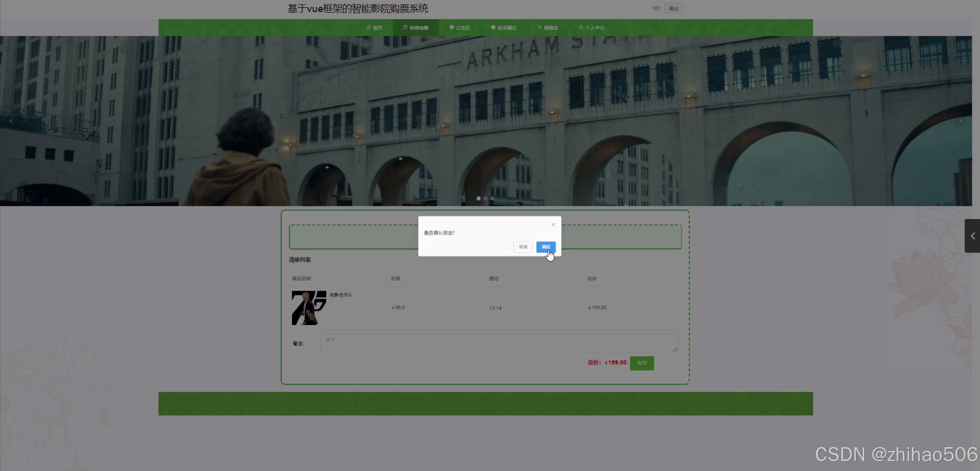Click the green 支付 pay button
The width and height of the screenshot is (980, 471).
(642, 363)
